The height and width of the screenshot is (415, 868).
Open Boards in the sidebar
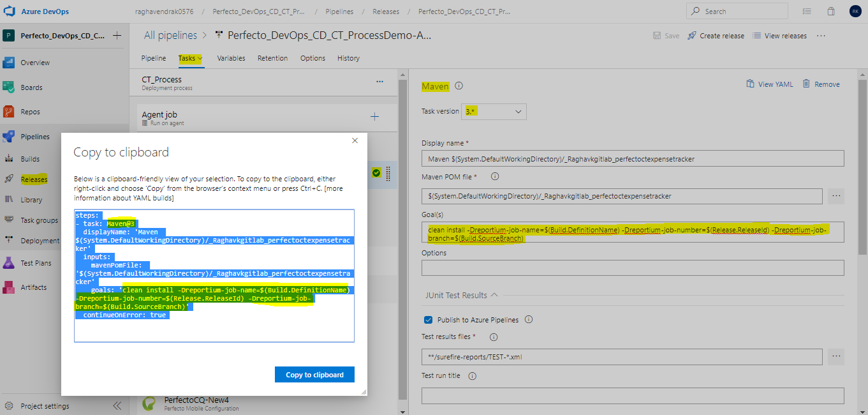pos(31,87)
